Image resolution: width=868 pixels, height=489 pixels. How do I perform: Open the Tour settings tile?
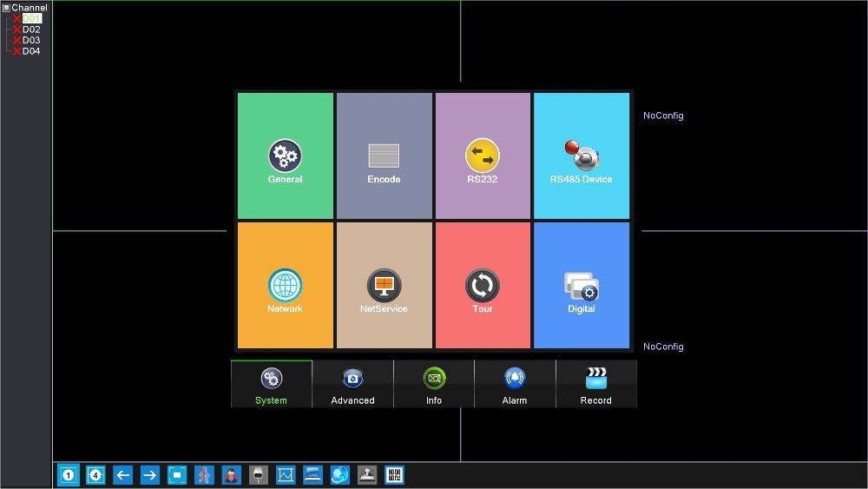(x=483, y=285)
